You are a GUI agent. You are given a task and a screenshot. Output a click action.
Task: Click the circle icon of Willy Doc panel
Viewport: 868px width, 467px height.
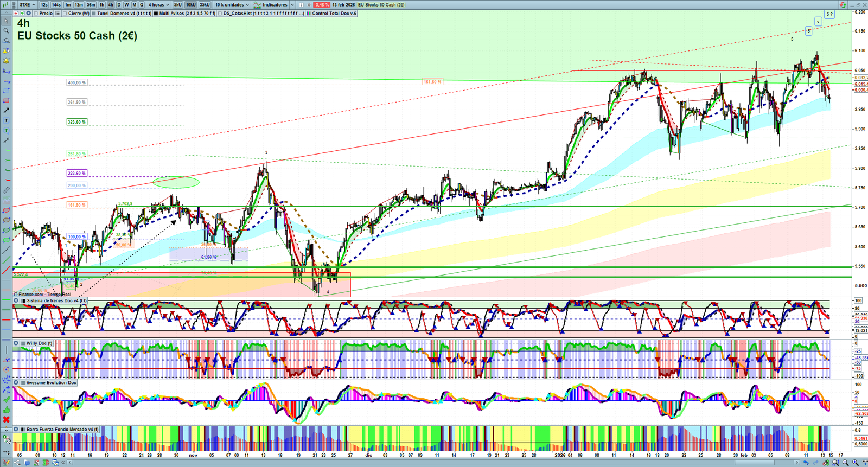point(16,343)
